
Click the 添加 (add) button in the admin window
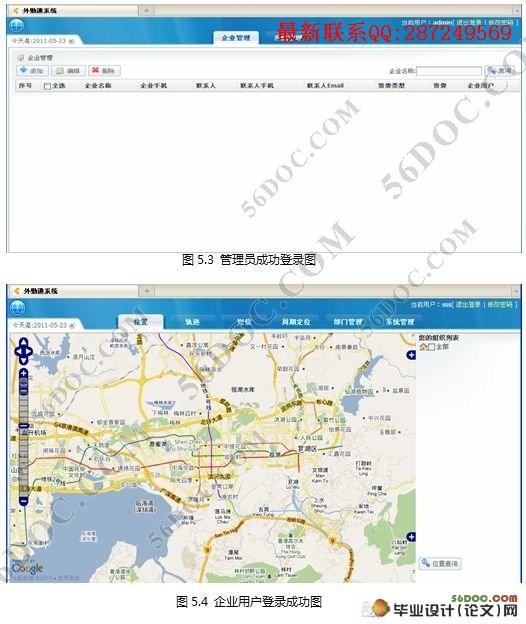coord(32,70)
